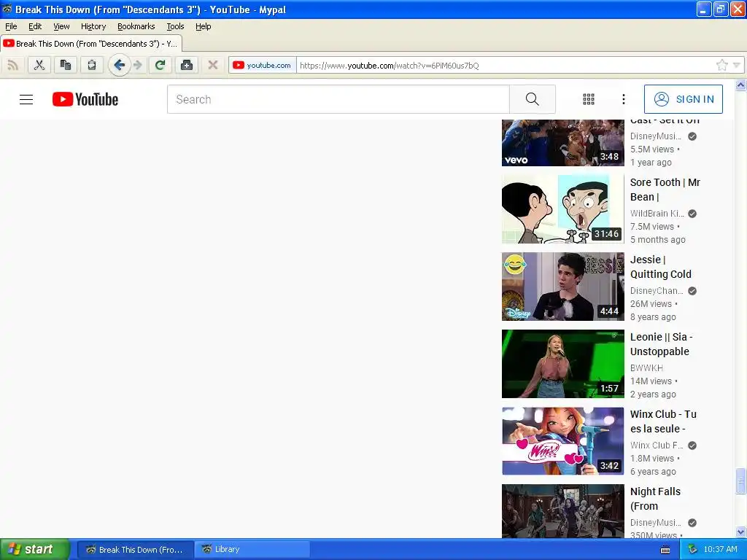Viewport: 747px width, 560px height.
Task: Click the WildBrain Ki... channel name
Action: [657, 214]
